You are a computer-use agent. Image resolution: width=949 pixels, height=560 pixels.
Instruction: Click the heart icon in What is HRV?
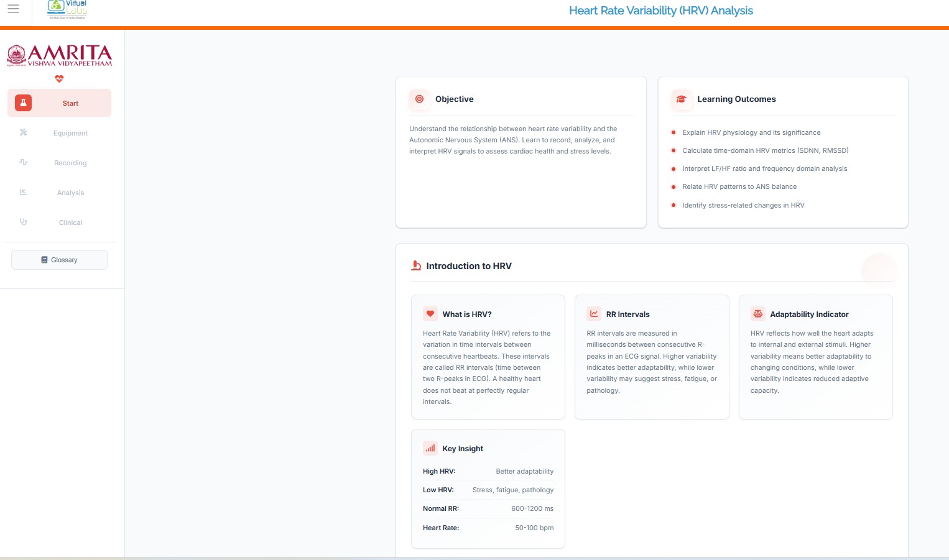(x=430, y=314)
